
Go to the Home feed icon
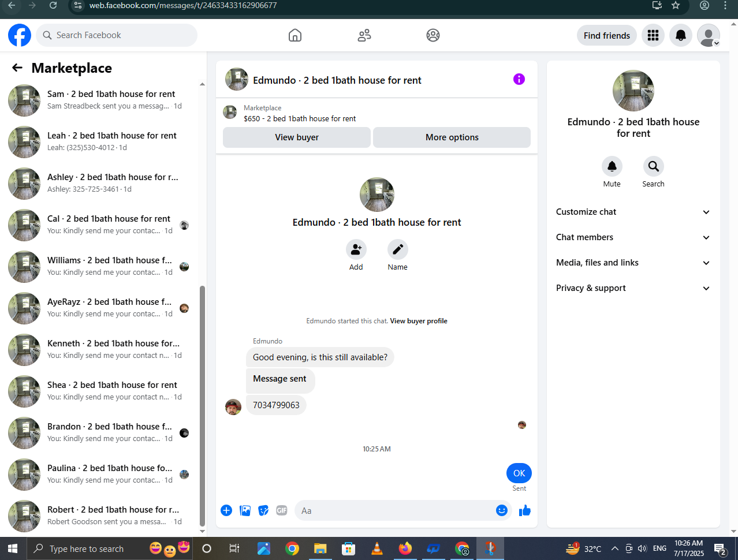[295, 35]
